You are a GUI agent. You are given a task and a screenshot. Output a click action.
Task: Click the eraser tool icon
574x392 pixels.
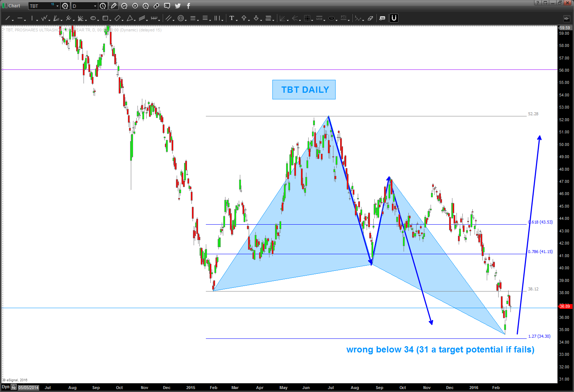coord(370,18)
